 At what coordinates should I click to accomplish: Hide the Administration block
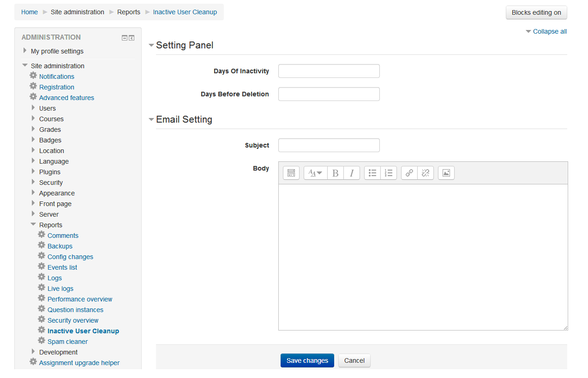coord(125,38)
